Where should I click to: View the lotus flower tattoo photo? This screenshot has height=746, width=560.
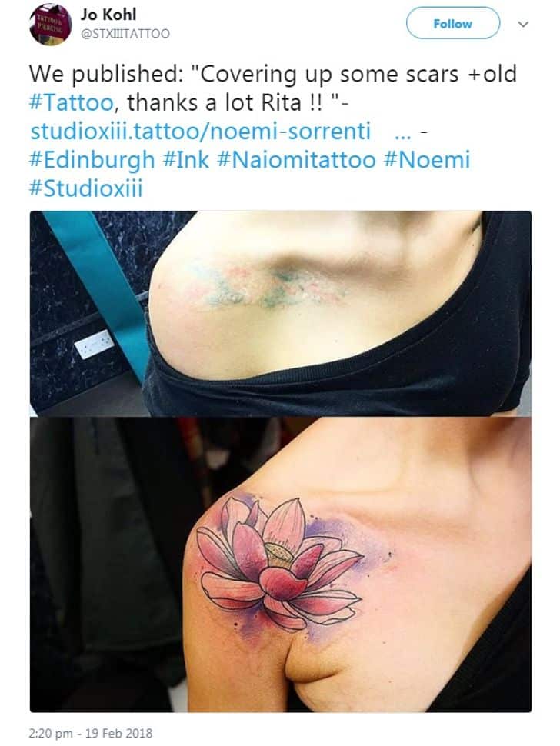pos(281,564)
